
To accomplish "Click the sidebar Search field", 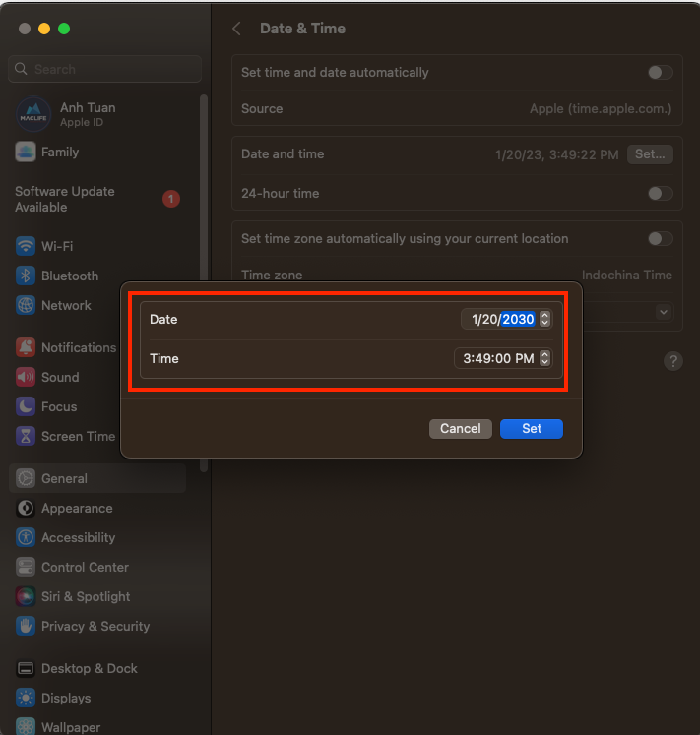I will click(x=104, y=69).
